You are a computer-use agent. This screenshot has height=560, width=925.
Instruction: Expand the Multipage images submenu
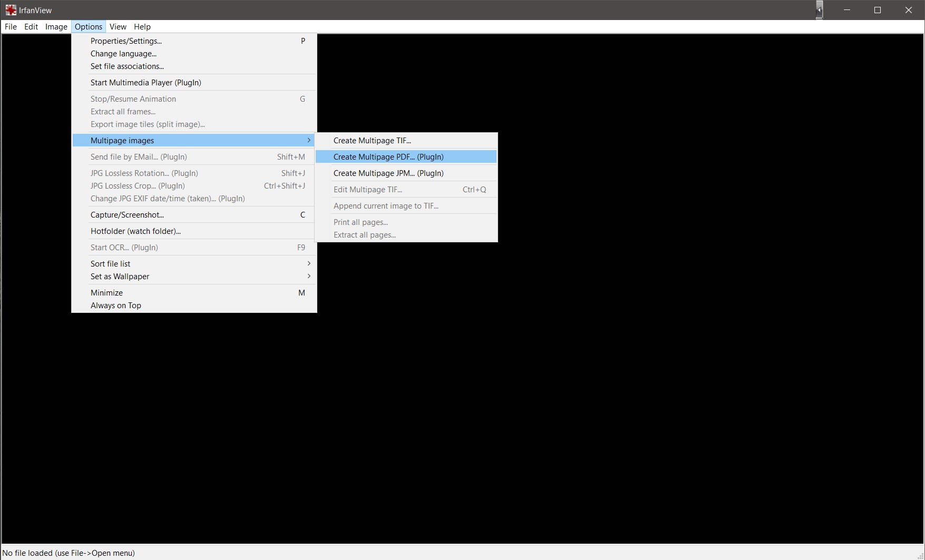194,141
